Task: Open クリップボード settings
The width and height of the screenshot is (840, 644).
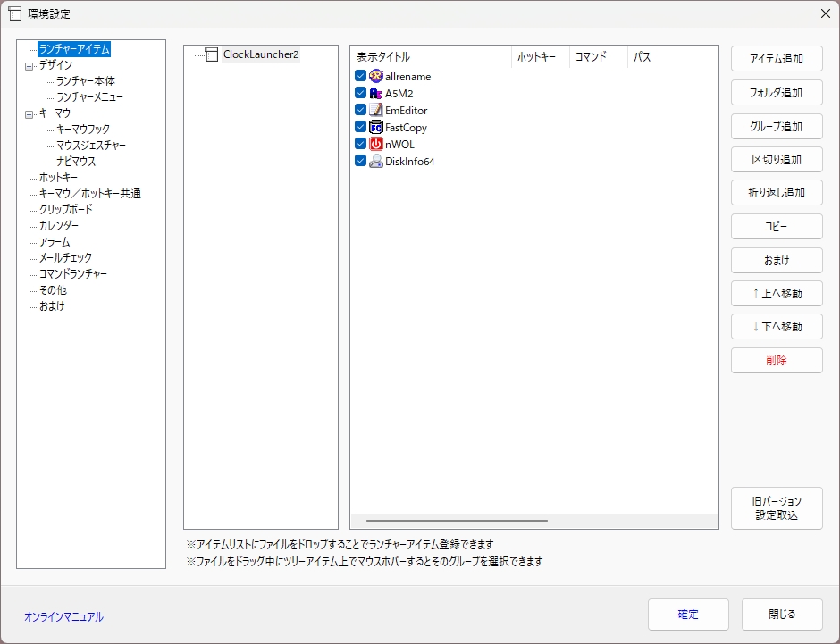Action: tap(66, 209)
